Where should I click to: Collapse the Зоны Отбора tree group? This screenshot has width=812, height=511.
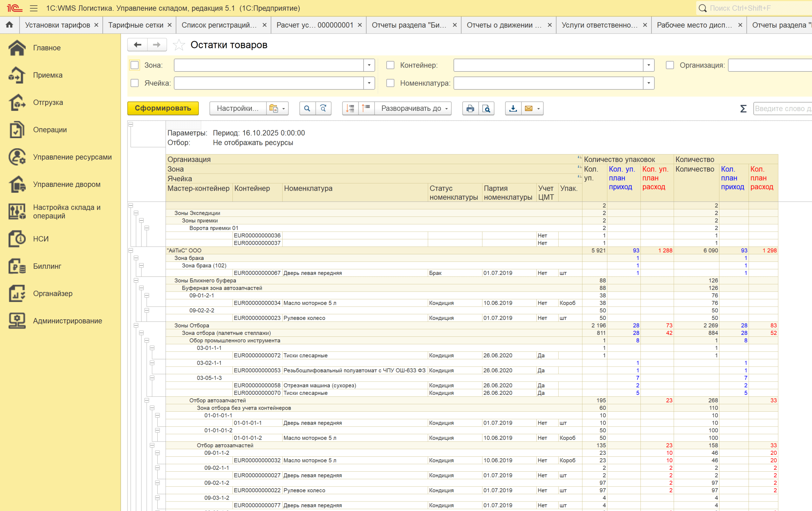[x=136, y=325]
